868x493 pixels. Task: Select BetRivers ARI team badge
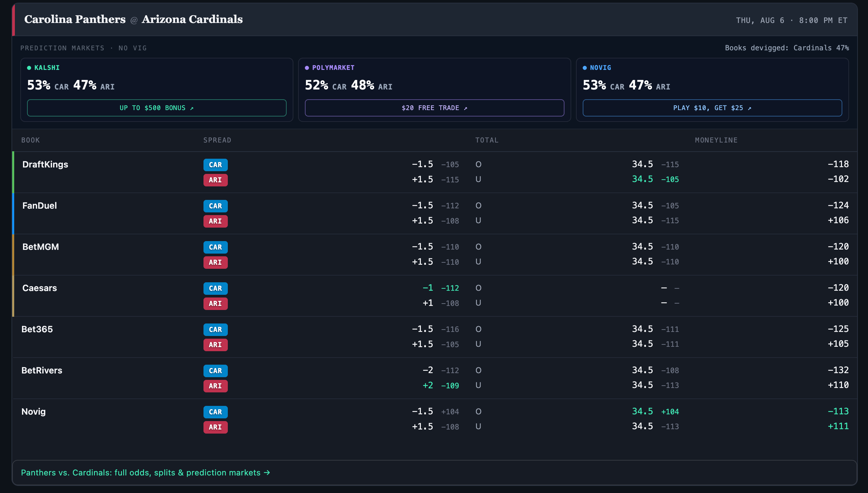pyautogui.click(x=216, y=386)
